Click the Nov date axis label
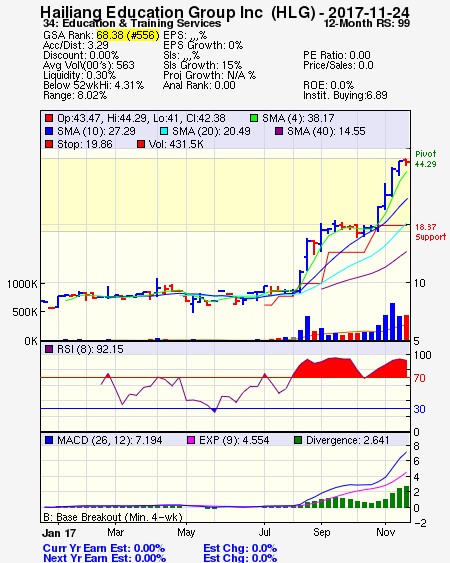Image resolution: width=450 pixels, height=563 pixels. click(x=386, y=532)
